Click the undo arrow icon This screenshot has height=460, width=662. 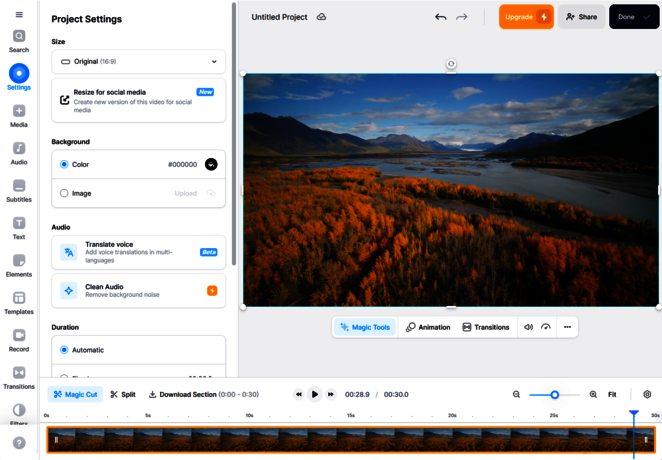pyautogui.click(x=440, y=17)
